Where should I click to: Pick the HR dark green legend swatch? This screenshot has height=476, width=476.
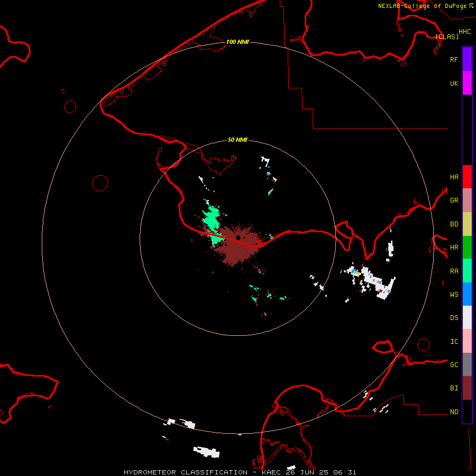point(467,248)
